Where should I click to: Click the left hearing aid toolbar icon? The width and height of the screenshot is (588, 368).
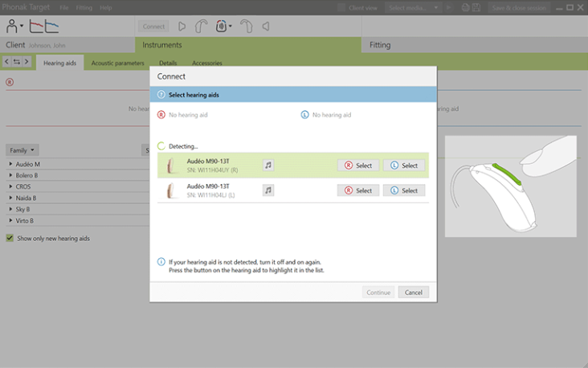tap(246, 27)
